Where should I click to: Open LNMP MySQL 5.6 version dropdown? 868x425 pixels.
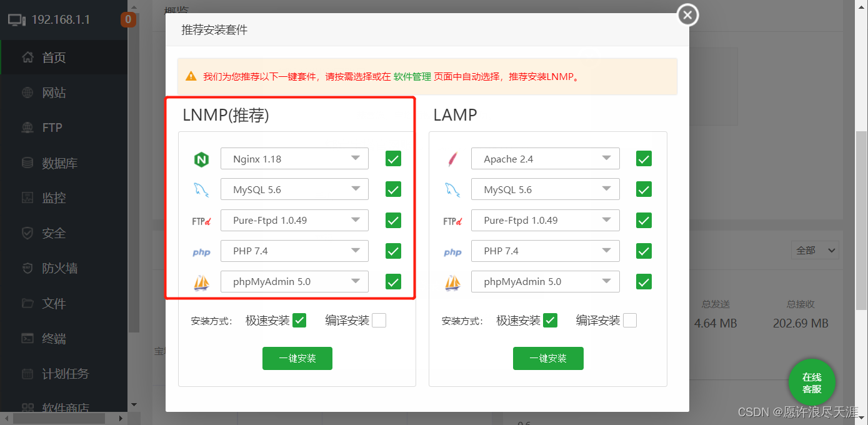pyautogui.click(x=294, y=189)
